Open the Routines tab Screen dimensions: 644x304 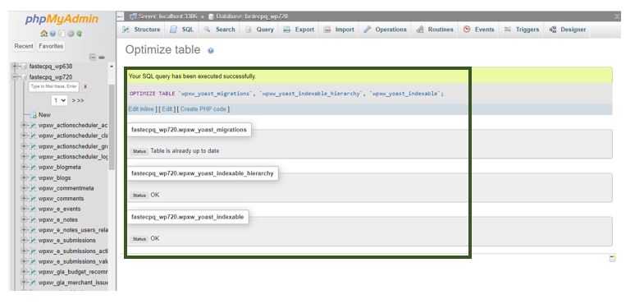click(435, 30)
